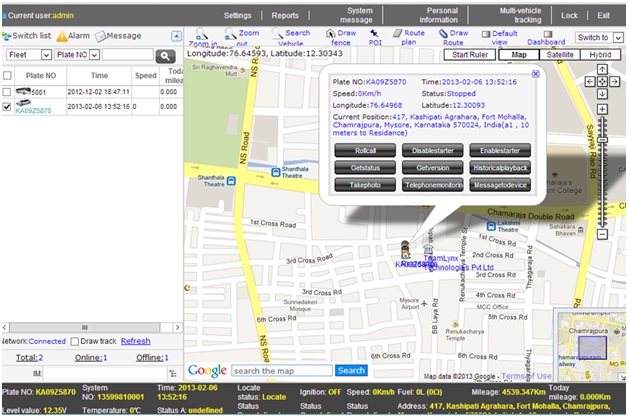Pan the map right arrow
This screenshot has width=628, height=417.
(614, 82)
